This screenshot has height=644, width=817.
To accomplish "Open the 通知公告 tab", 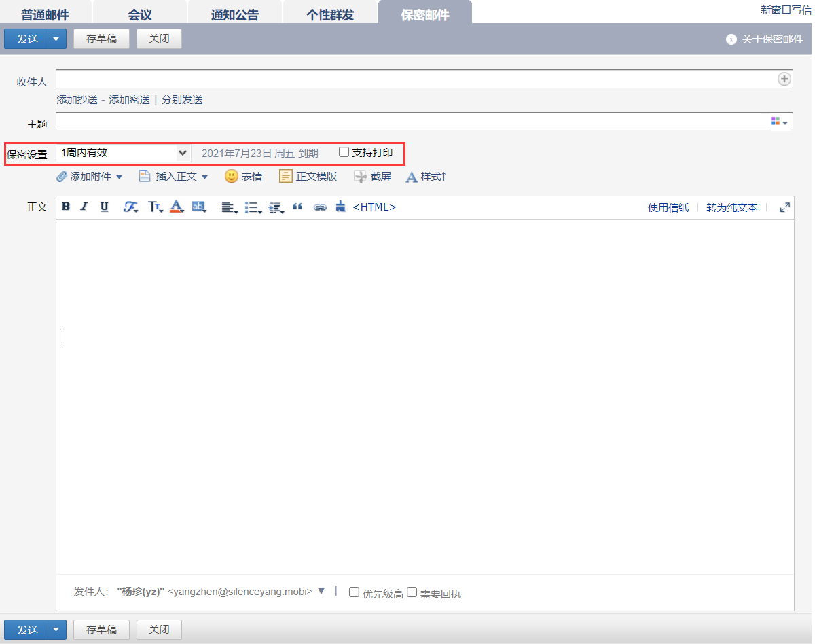I will (234, 14).
